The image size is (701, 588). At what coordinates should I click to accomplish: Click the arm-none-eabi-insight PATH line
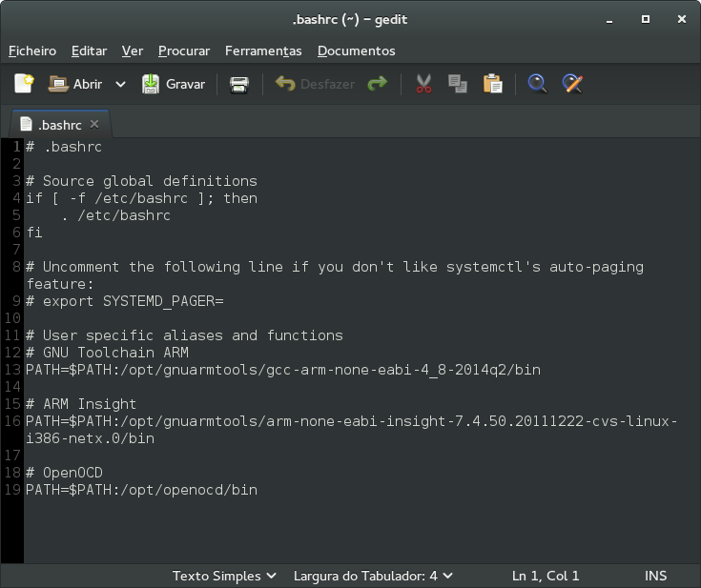tap(351, 430)
